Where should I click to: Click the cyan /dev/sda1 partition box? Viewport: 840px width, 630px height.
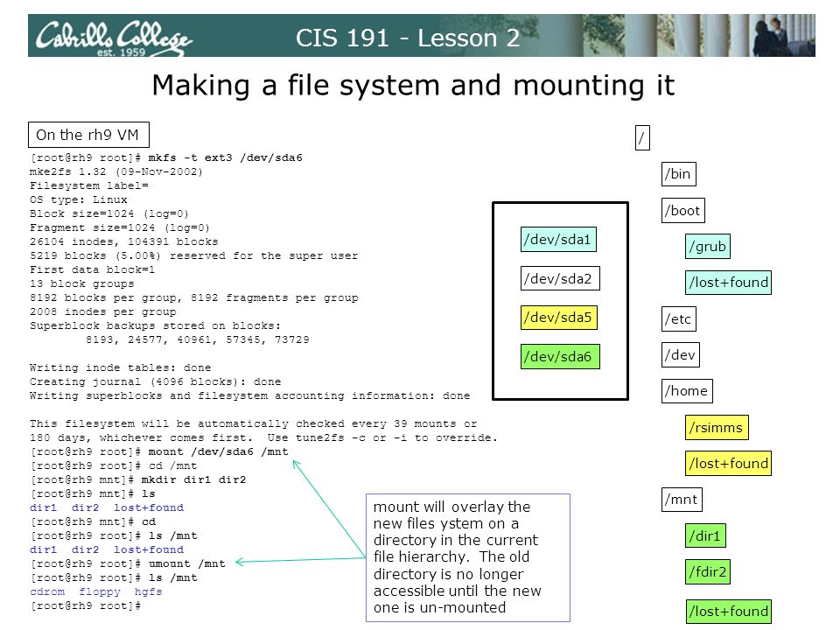[558, 240]
